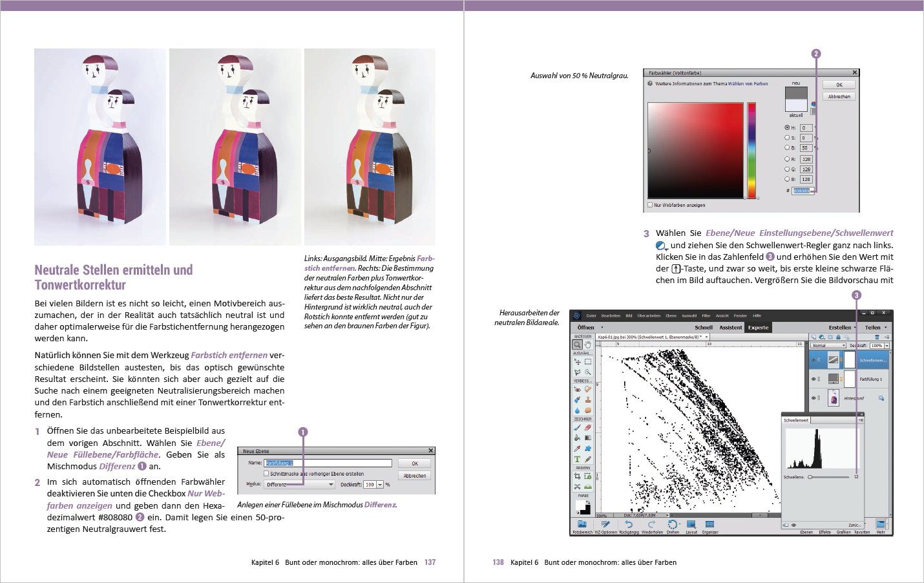
Task: Open the Mehr panel button
Action: (881, 526)
